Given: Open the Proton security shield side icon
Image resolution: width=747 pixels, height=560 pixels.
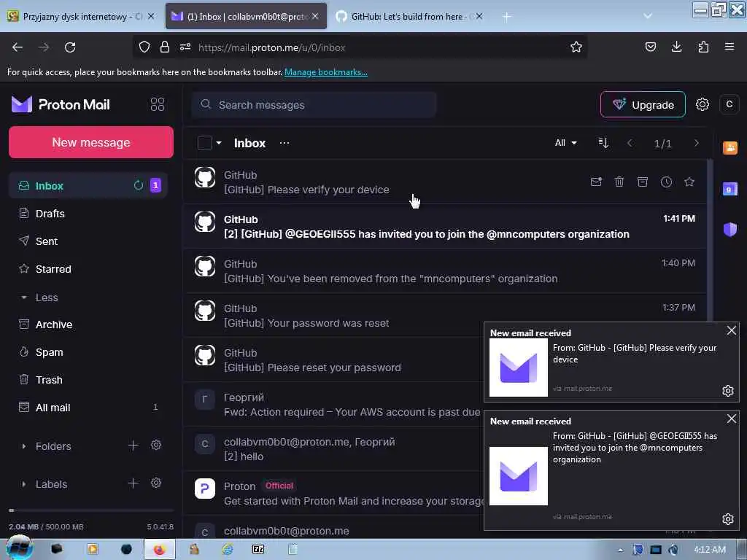Looking at the screenshot, I should click(x=729, y=230).
